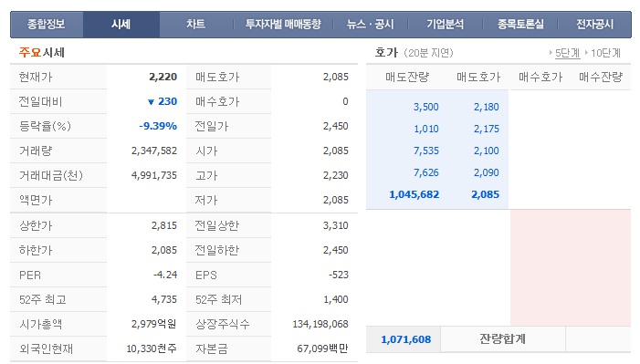Click the ask price 2,090
640x364 pixels.
pyautogui.click(x=486, y=172)
